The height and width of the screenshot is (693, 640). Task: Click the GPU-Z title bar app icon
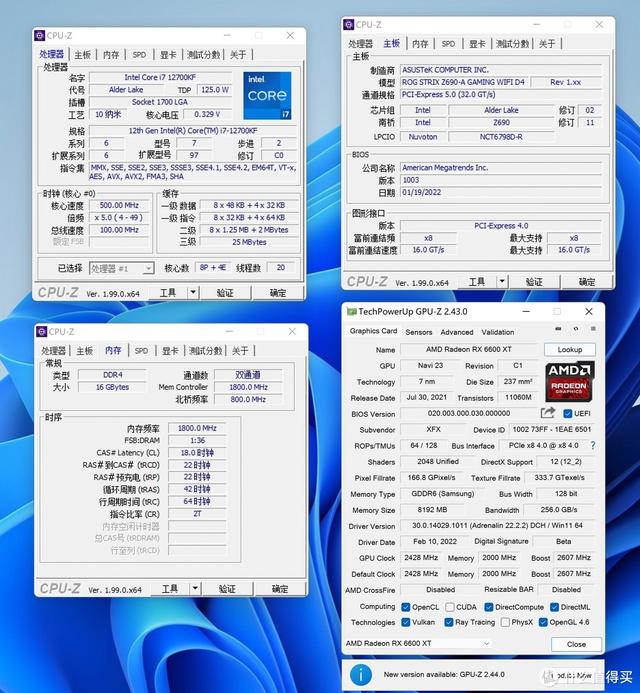pyautogui.click(x=351, y=312)
